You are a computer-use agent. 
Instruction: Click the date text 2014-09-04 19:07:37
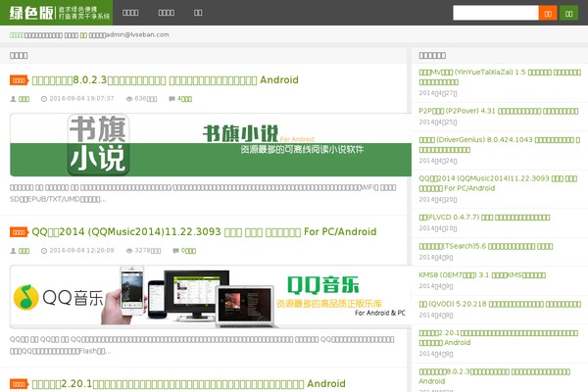tap(81, 99)
